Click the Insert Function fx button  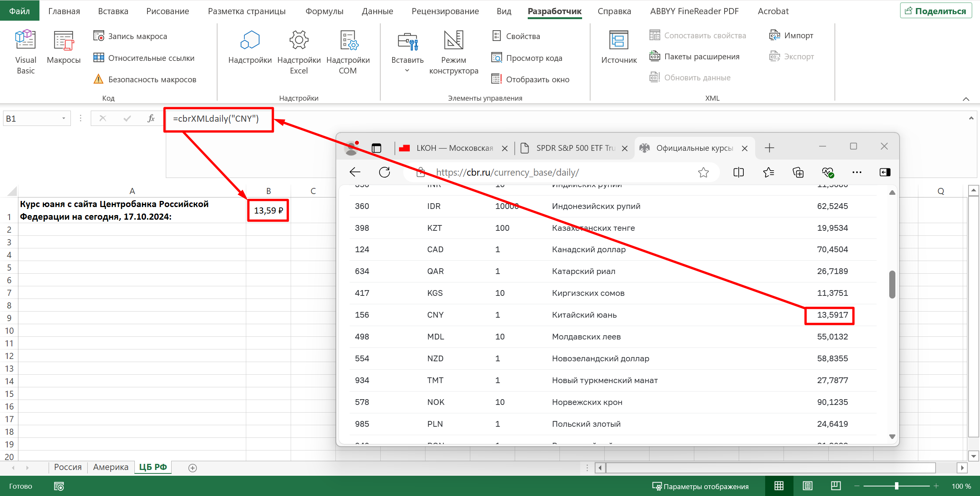(151, 118)
